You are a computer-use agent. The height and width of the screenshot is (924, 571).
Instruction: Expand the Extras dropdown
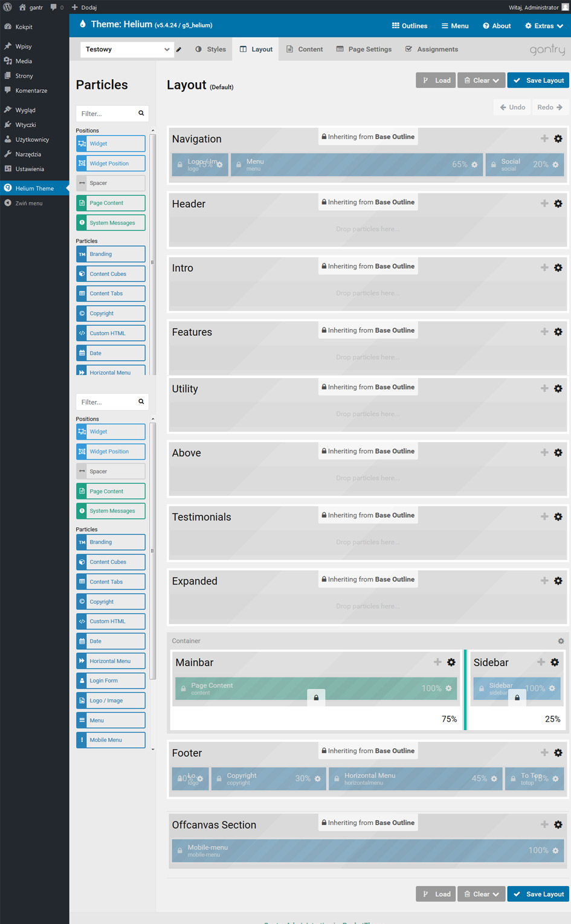point(544,26)
